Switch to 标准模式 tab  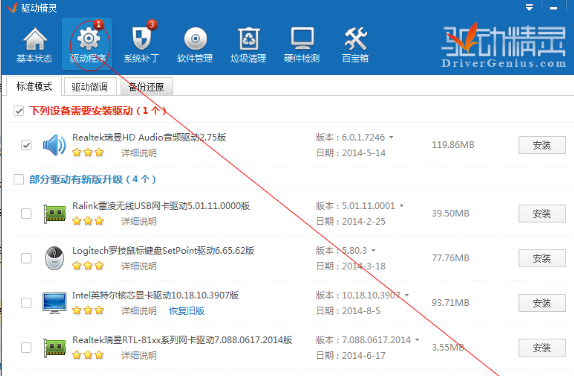[34, 86]
